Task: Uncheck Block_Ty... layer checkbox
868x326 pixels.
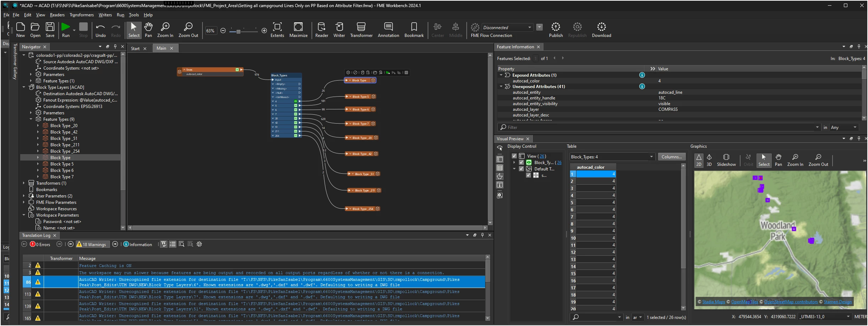Action: coord(521,163)
